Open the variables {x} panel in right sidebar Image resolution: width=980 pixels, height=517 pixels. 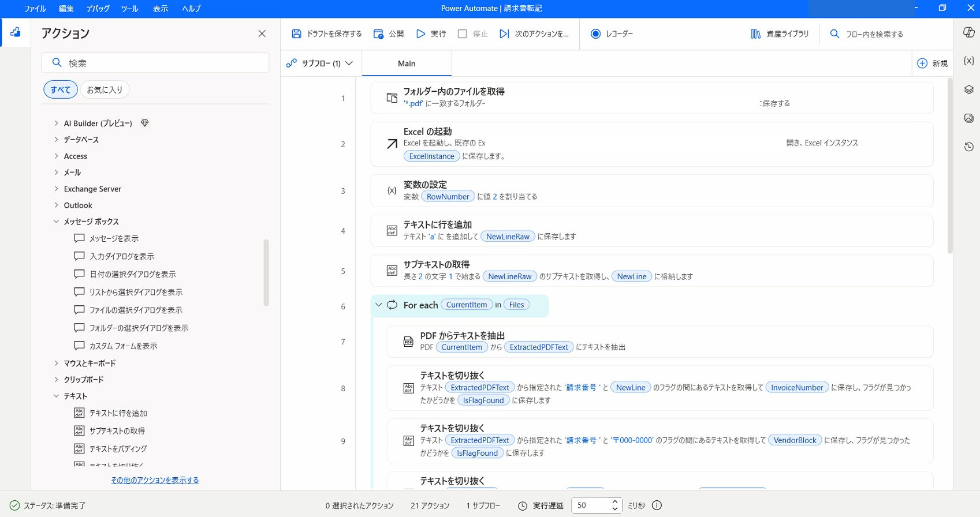point(969,61)
